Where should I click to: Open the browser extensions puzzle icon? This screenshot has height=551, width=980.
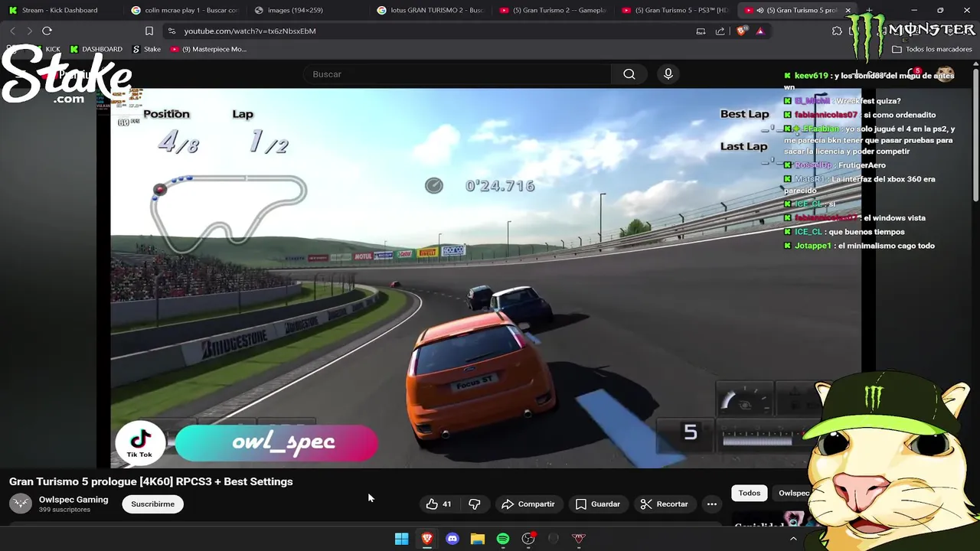coord(837,31)
